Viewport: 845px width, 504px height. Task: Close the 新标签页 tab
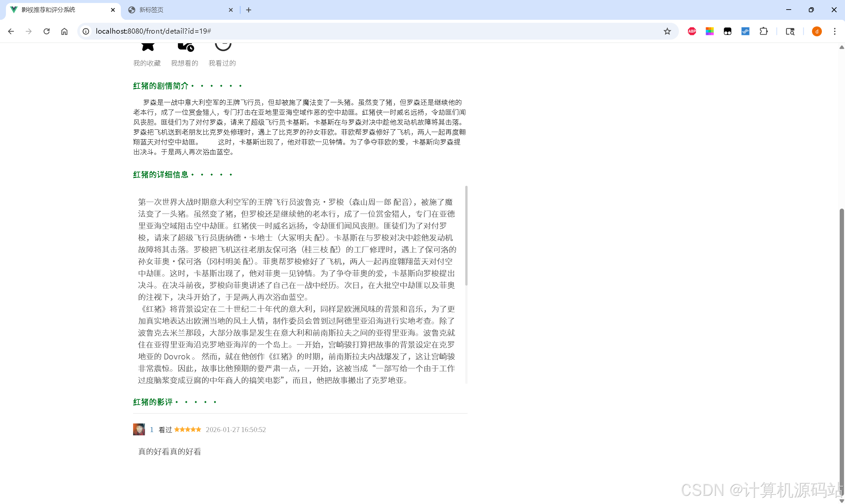(231, 10)
